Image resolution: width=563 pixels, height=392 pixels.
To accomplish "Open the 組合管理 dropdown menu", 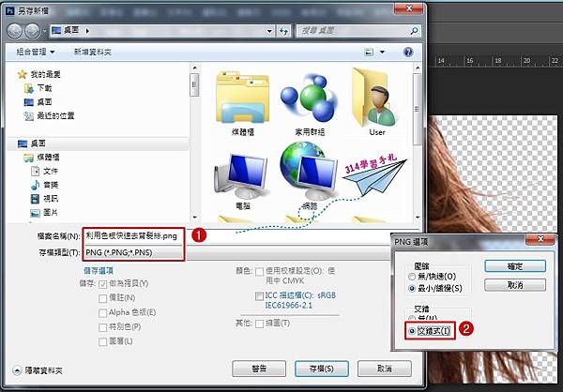I will pos(36,53).
